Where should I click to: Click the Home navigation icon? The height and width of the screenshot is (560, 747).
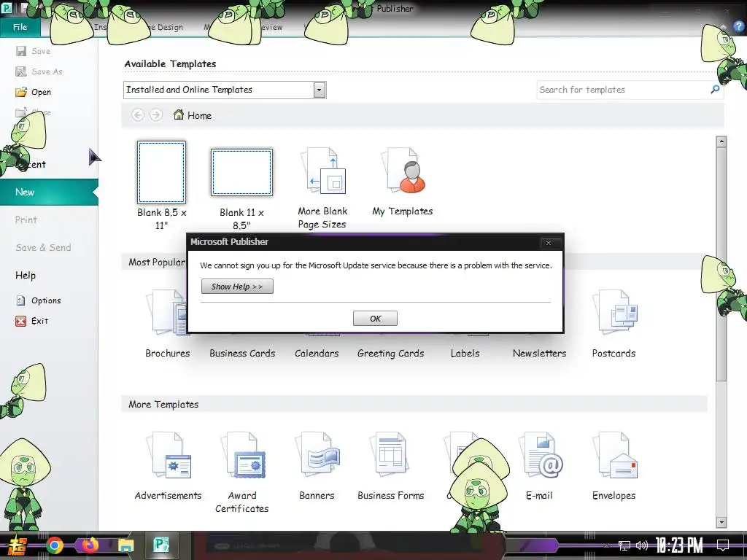pos(179,114)
